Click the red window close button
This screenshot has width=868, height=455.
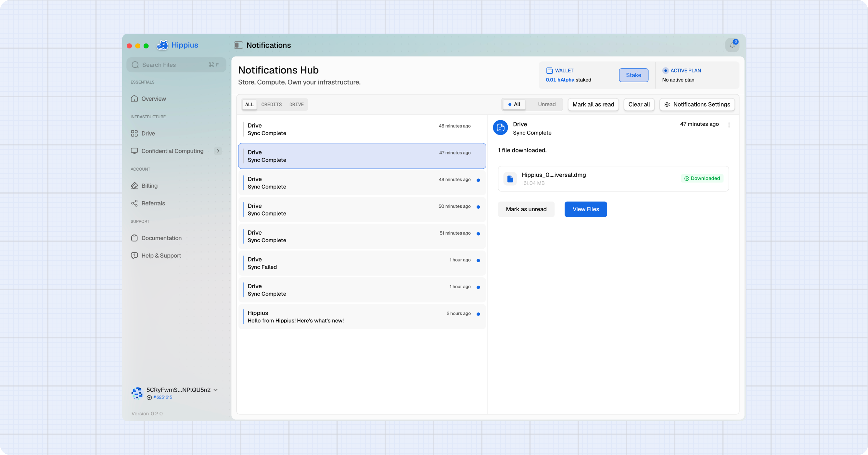coord(129,46)
